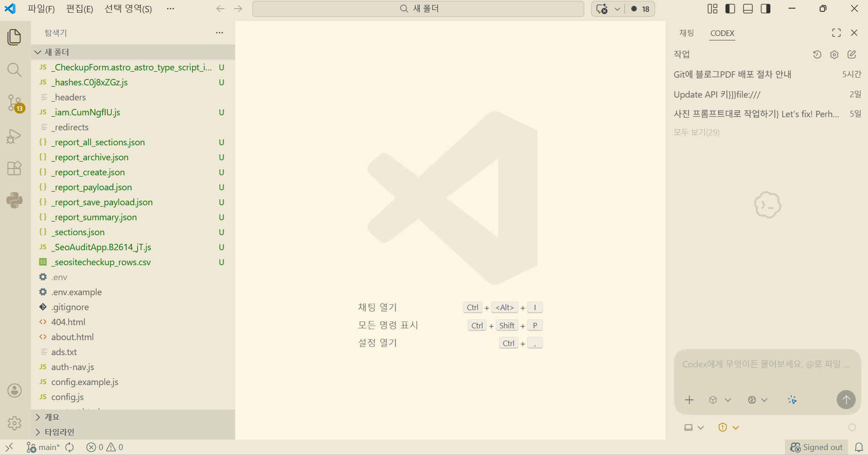868x455 pixels.
Task: Open the chat sessions icon in title bar
Action: click(602, 9)
